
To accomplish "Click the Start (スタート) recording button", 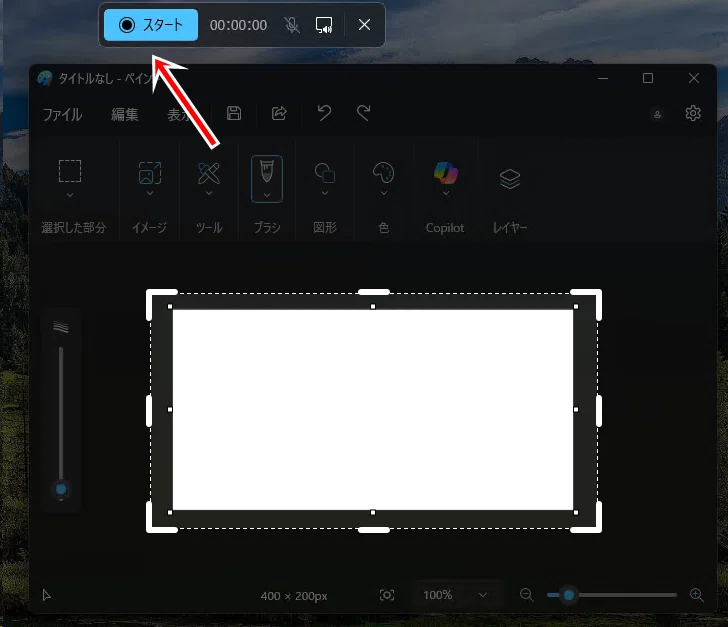I will coord(151,25).
